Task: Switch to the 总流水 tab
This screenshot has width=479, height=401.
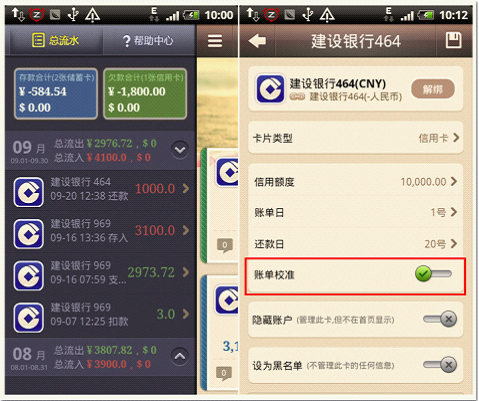Action: tap(56, 41)
